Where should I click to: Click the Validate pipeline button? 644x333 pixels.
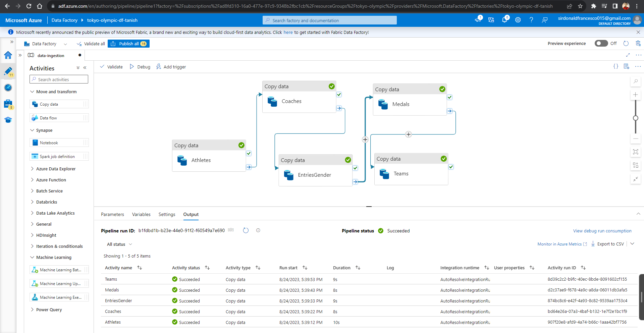pyautogui.click(x=111, y=67)
